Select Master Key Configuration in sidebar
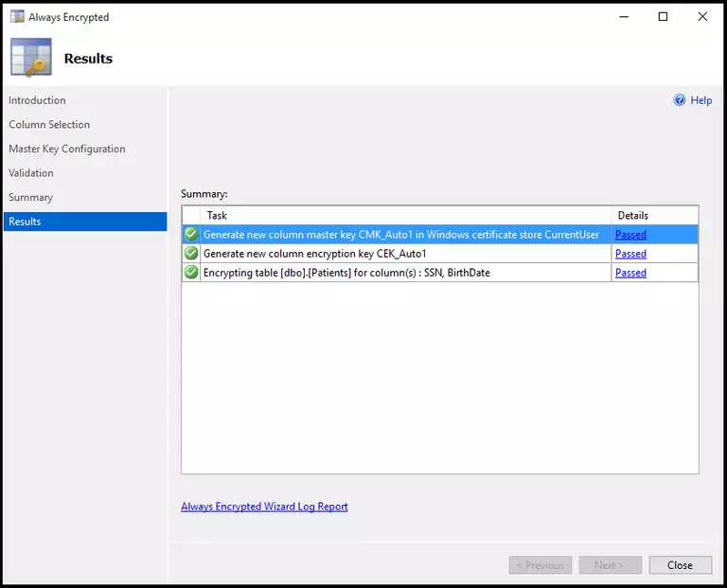Screen dimensions: 727x588 tap(67, 149)
